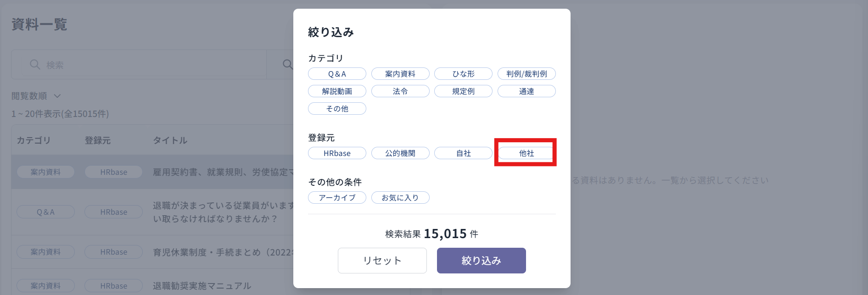Enable the アーカイブ condition filter
The width and height of the screenshot is (868, 295).
[x=337, y=198]
